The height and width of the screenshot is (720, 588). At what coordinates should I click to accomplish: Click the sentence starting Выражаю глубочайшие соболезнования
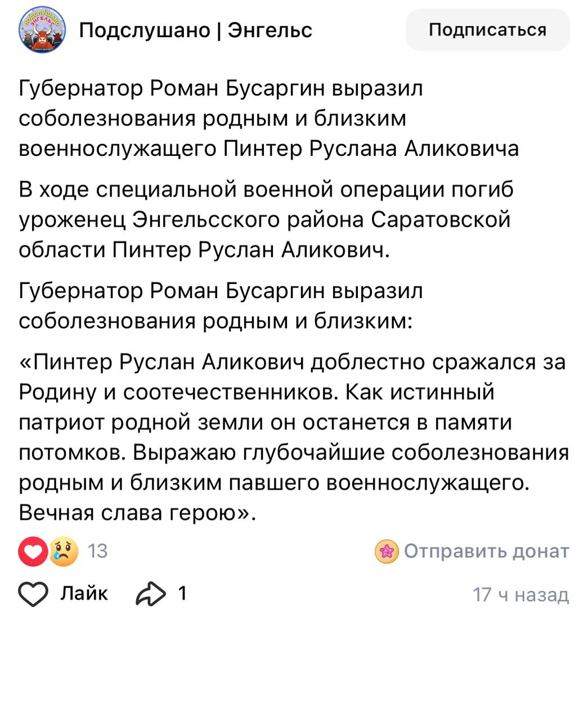[x=351, y=453]
